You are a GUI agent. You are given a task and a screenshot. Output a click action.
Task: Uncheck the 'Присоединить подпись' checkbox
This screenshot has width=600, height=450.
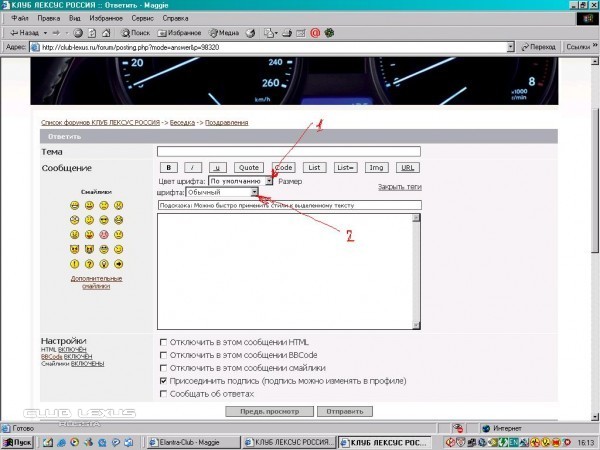(x=164, y=381)
